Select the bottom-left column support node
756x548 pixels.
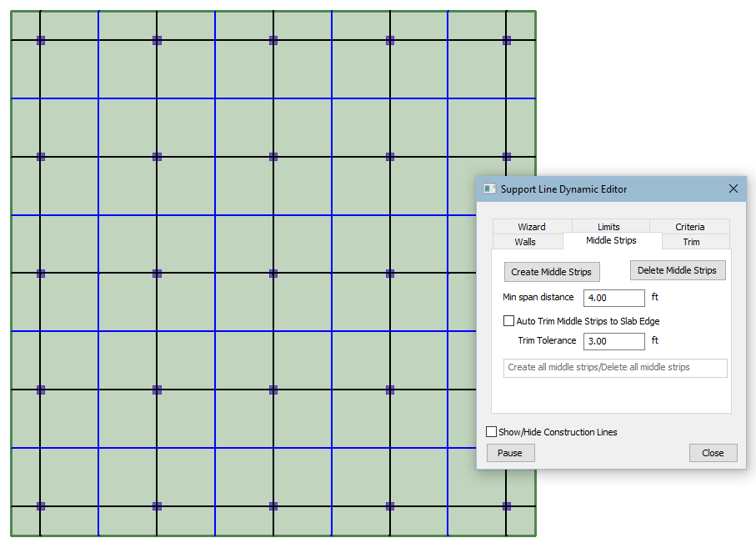40,506
